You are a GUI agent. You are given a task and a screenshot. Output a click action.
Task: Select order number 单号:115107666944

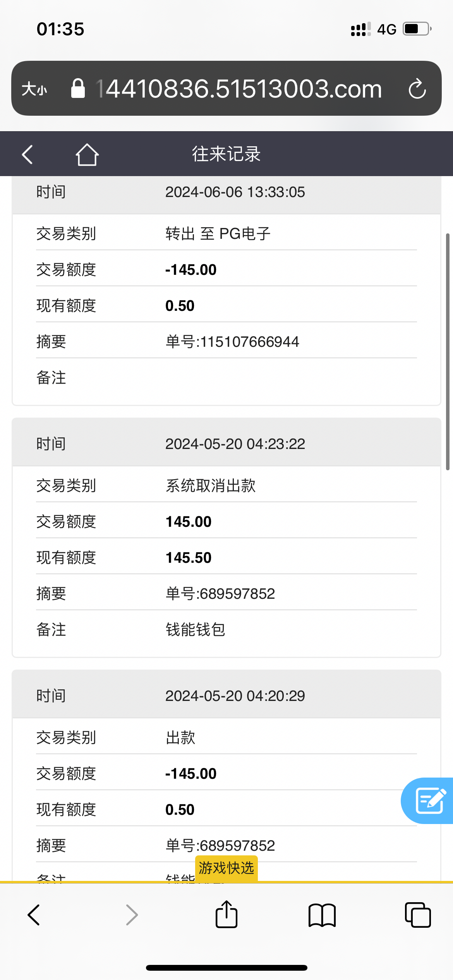point(232,342)
